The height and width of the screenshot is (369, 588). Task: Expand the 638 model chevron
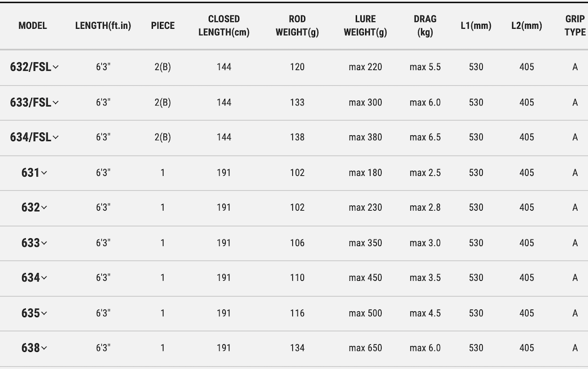pyautogui.click(x=44, y=348)
